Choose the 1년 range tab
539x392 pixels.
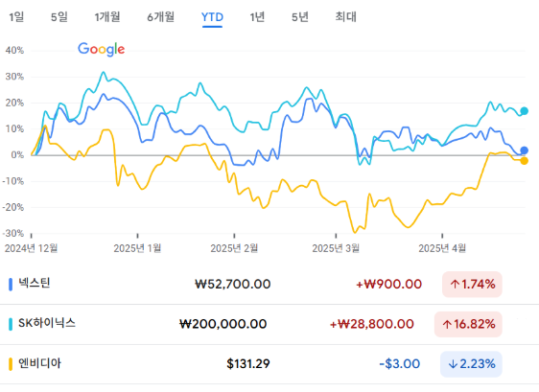[x=257, y=17]
